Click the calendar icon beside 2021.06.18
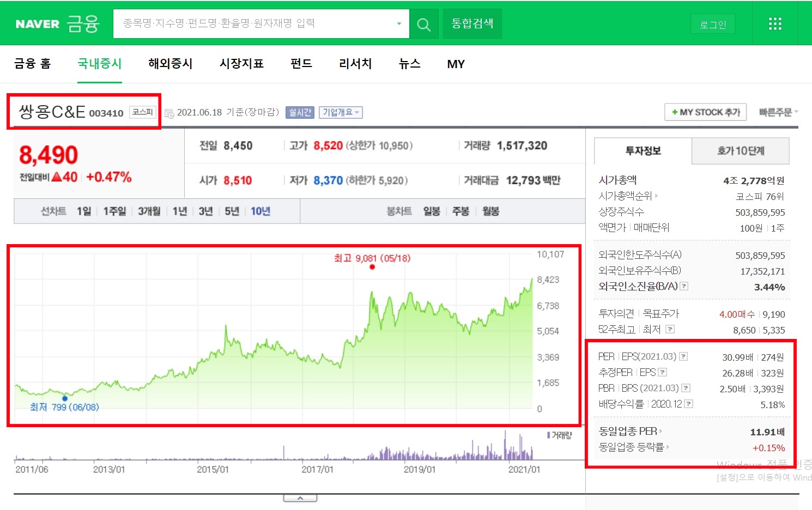This screenshot has width=812, height=510. pos(169,113)
